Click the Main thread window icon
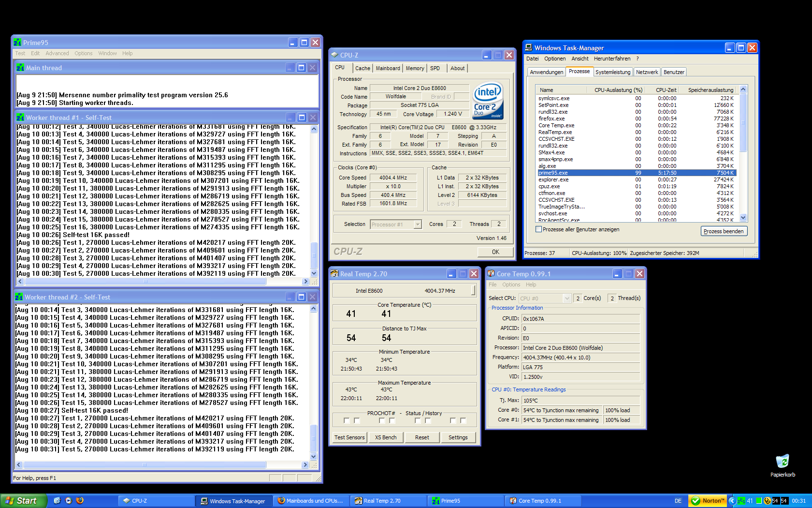This screenshot has width=812, height=508. (x=20, y=68)
